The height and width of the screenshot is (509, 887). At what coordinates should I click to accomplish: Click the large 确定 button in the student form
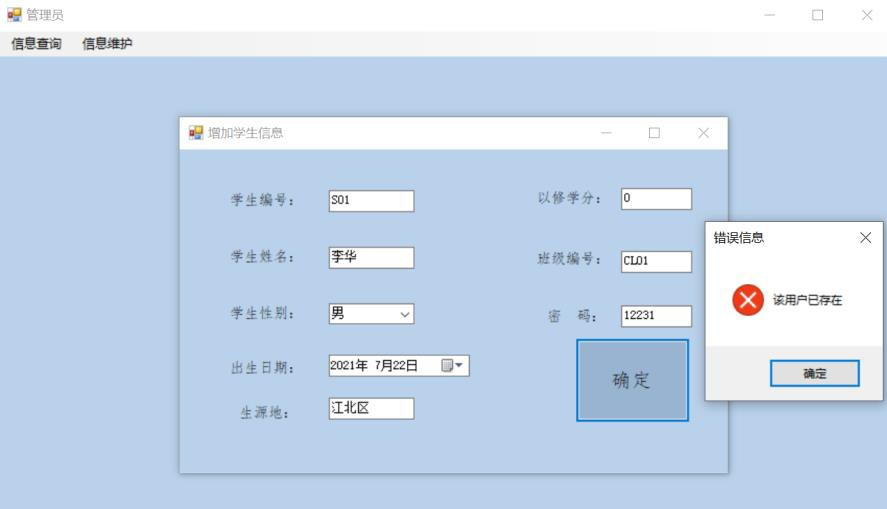tap(632, 380)
